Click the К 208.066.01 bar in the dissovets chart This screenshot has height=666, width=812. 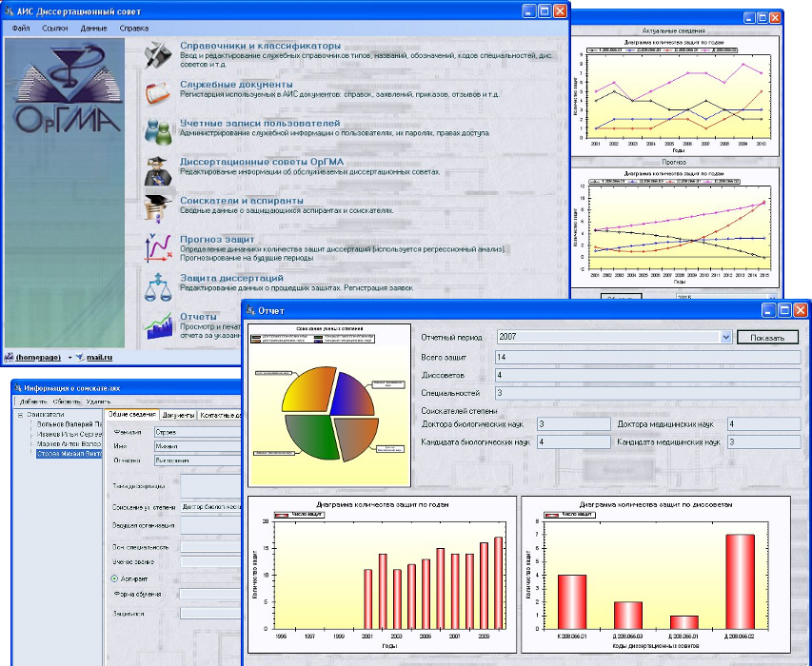(572, 602)
